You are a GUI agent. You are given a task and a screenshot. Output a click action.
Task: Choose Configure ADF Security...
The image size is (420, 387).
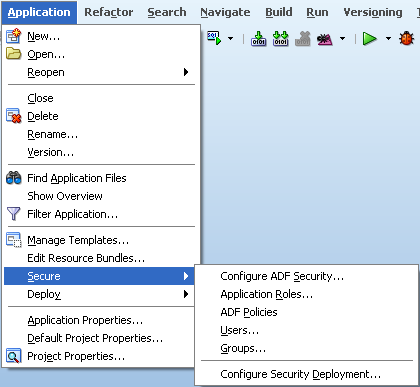[x=306, y=276]
